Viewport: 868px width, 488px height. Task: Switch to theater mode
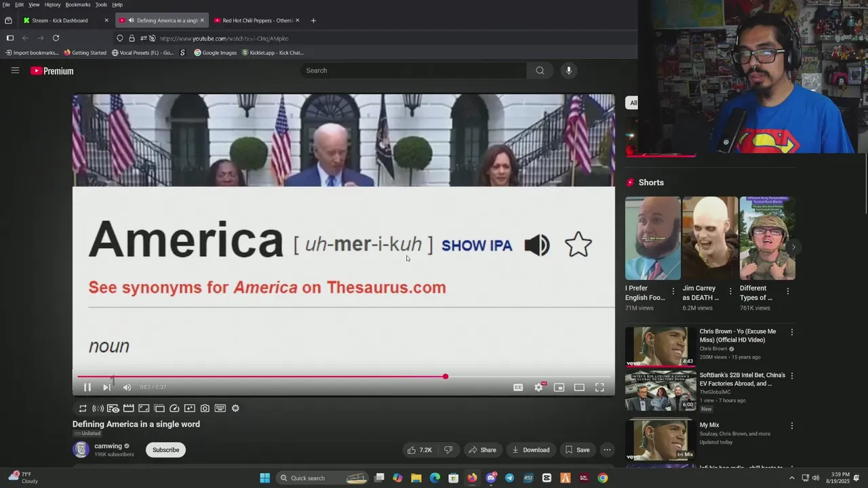[579, 387]
